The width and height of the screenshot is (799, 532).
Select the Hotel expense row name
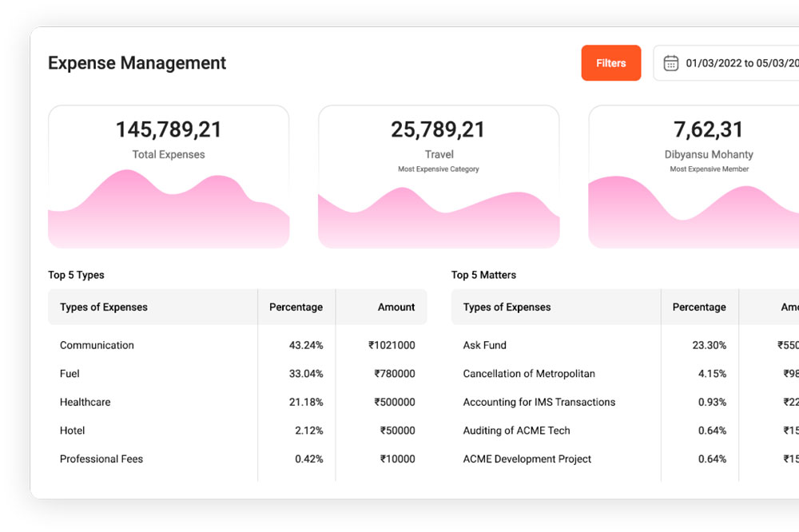73,431
